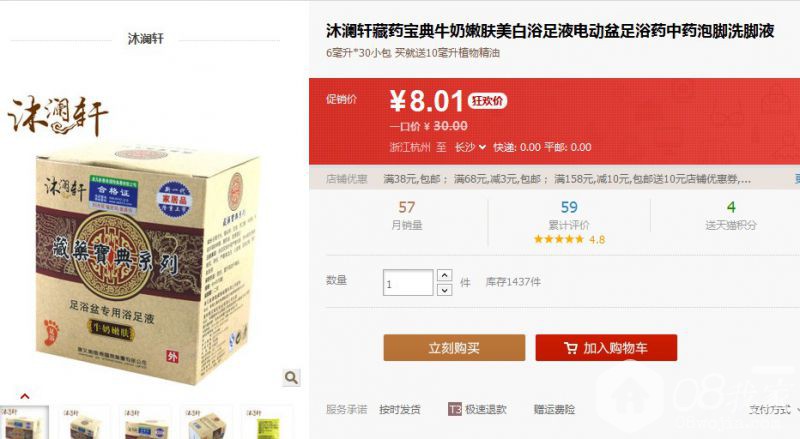
Task: Expand more 店铺优惠 store promotions
Action: click(797, 179)
